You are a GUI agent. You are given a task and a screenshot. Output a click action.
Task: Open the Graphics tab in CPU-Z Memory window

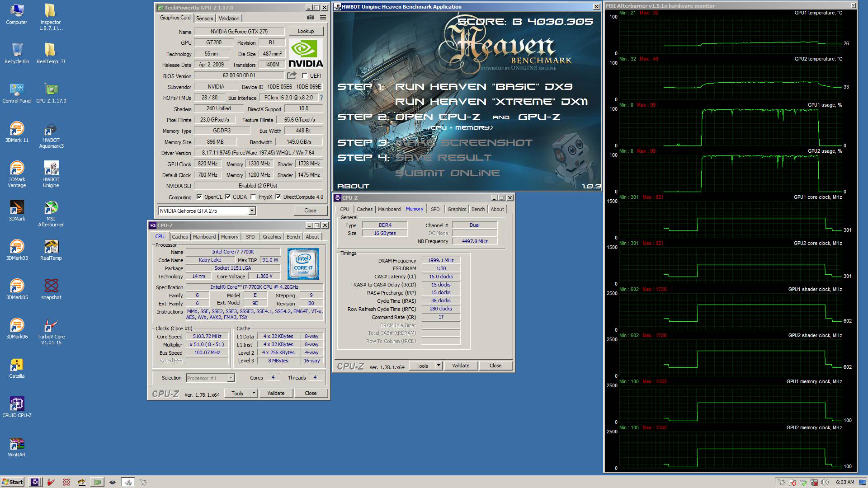[457, 209]
